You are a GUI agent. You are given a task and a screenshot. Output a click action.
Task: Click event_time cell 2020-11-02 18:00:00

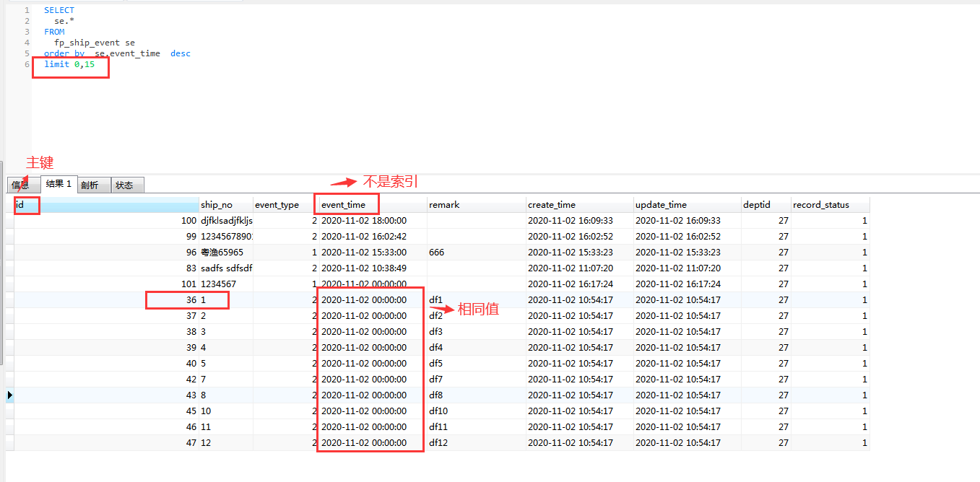coord(373,221)
